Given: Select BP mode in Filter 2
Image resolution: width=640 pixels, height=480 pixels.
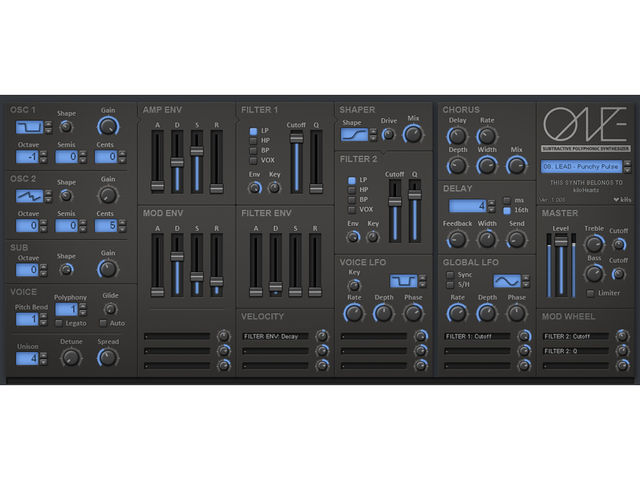Looking at the screenshot, I should click(x=351, y=200).
